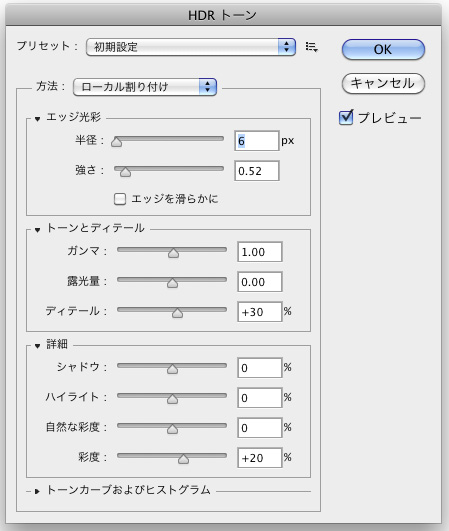Click the ガンマ slider handle
The image size is (449, 531).
[x=173, y=253]
